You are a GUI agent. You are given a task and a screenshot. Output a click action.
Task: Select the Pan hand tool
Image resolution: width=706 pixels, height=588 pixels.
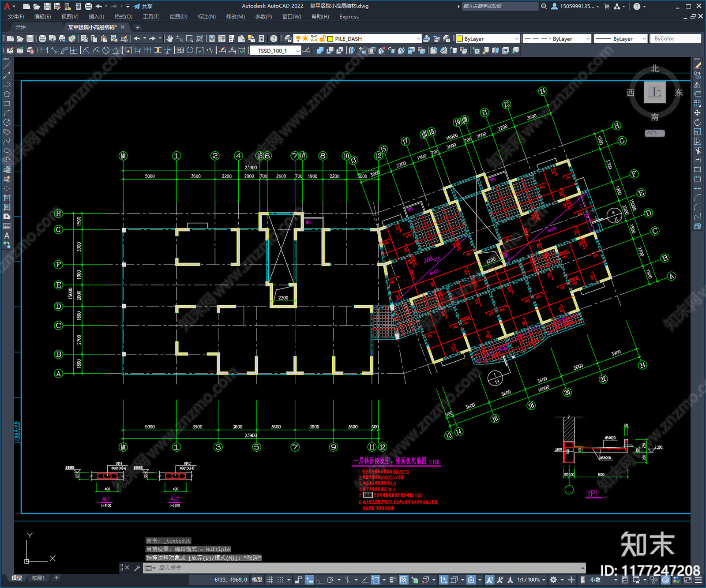(x=170, y=39)
